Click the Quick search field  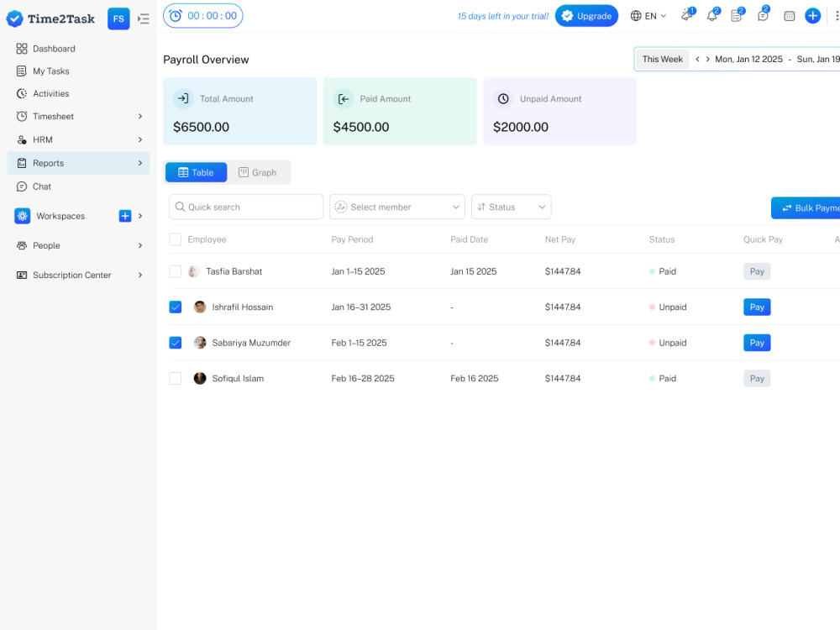pos(246,207)
